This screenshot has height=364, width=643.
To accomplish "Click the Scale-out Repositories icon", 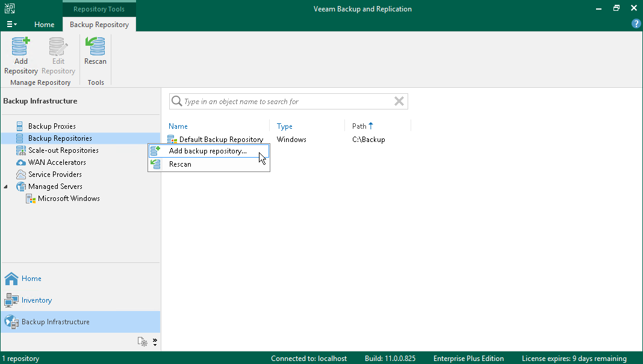I will 20,150.
